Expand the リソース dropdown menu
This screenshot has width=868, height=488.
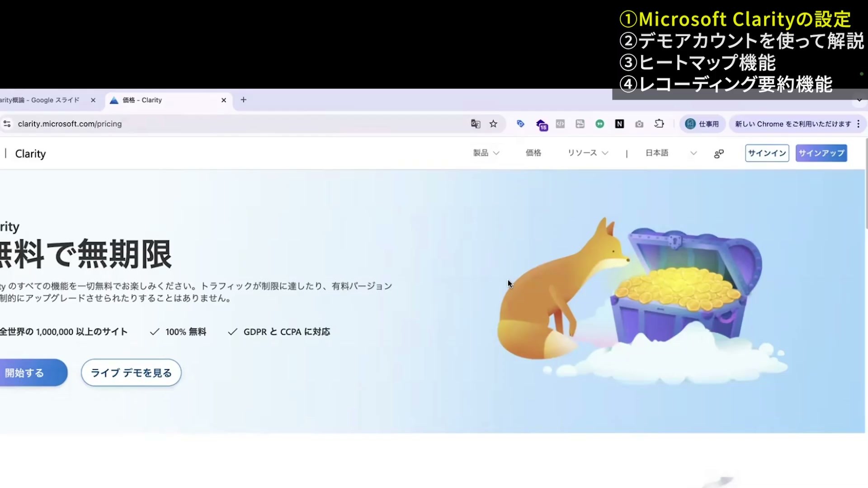(x=588, y=153)
